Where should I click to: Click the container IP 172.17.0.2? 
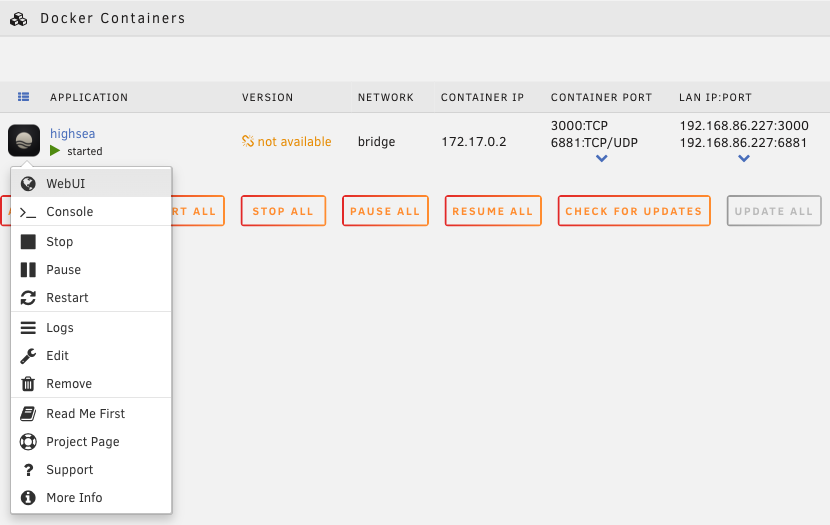coord(474,142)
